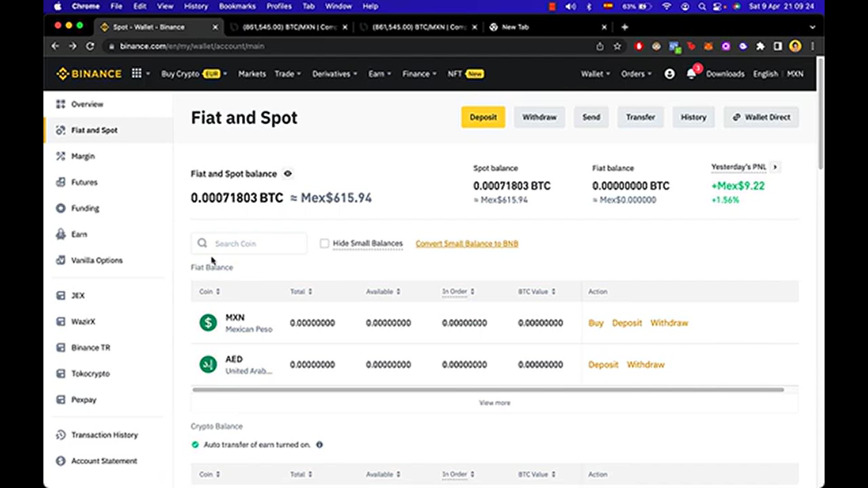This screenshot has height=488, width=868.
Task: Open Earn wallet in sidebar
Action: point(79,234)
